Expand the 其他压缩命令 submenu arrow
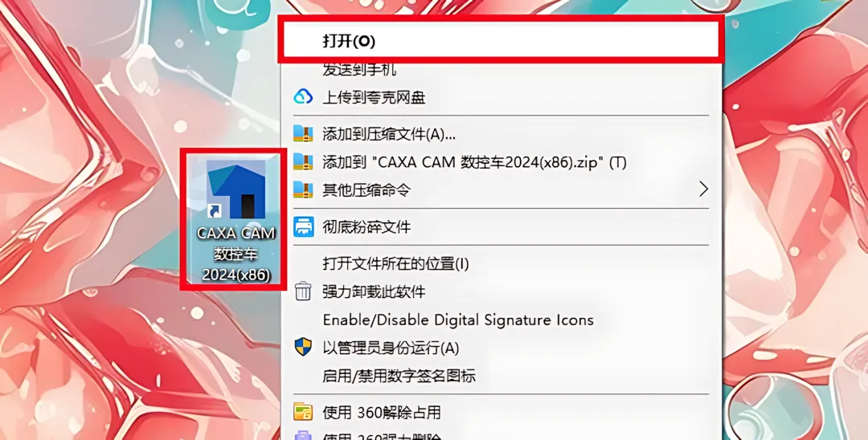 tap(703, 189)
